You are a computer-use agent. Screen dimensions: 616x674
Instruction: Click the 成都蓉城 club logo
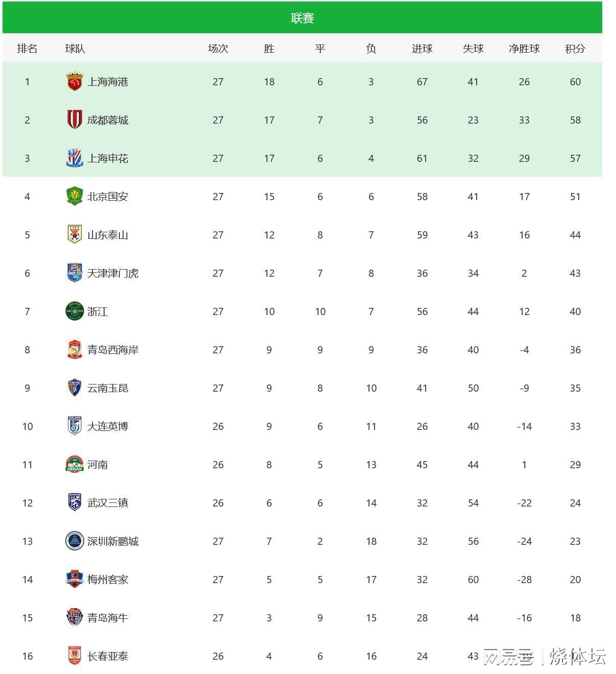(75, 120)
